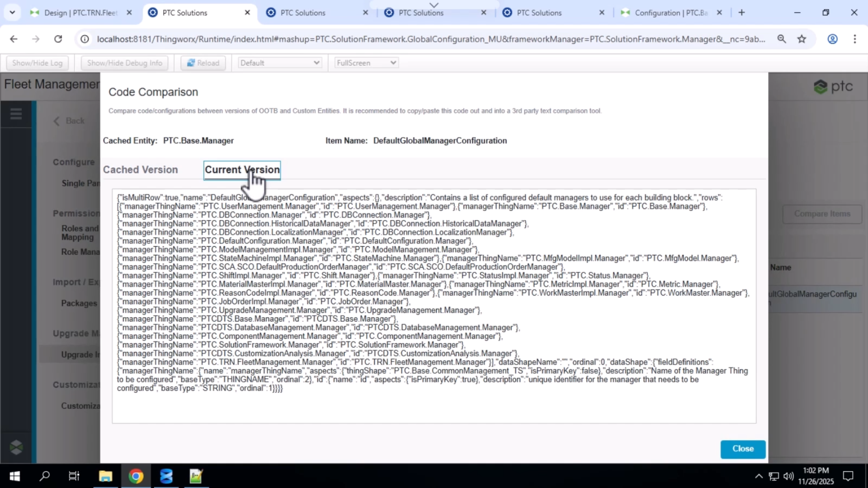Click the Show/Hide Log button
The image size is (868, 488).
[38, 63]
